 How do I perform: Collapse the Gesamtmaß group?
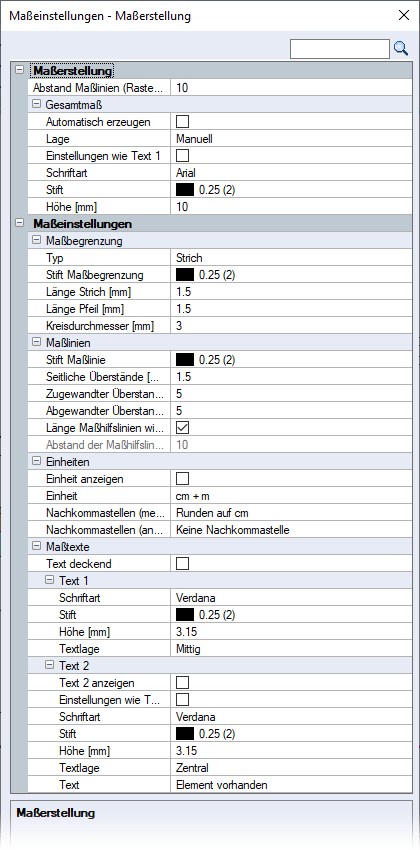coord(37,103)
